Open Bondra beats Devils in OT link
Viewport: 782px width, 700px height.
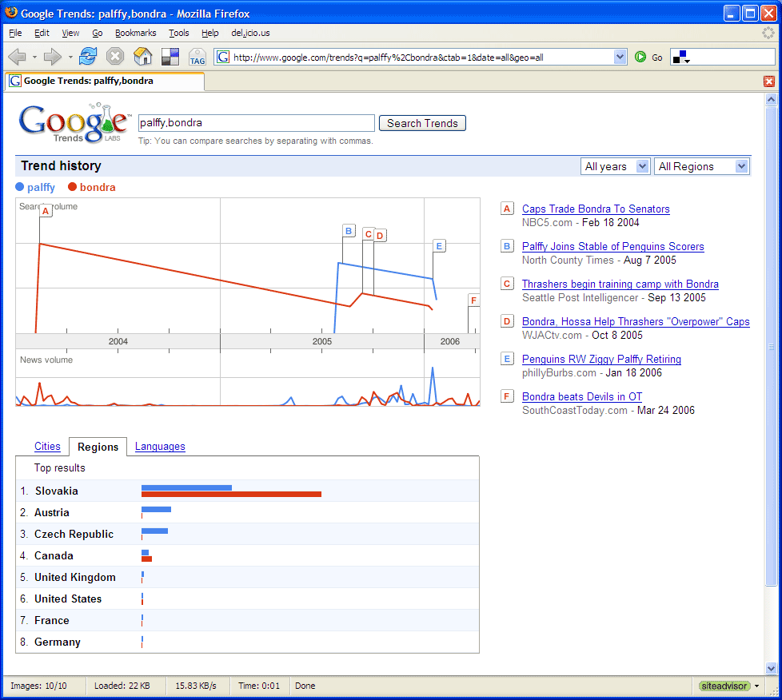(582, 396)
